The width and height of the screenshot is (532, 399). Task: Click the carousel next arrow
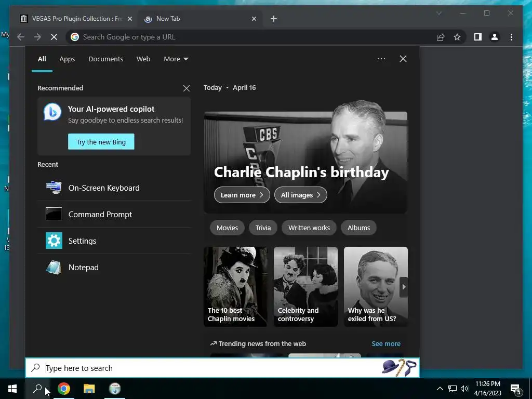tap(403, 287)
